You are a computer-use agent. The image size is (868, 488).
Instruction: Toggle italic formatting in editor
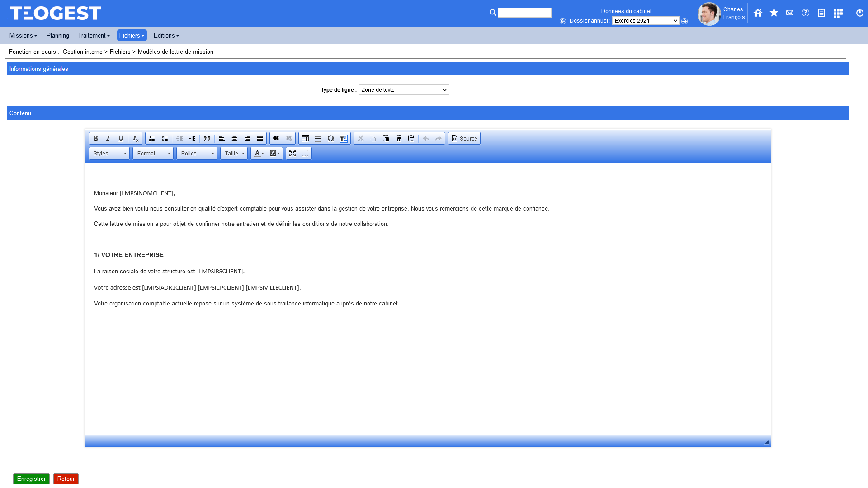(x=108, y=138)
